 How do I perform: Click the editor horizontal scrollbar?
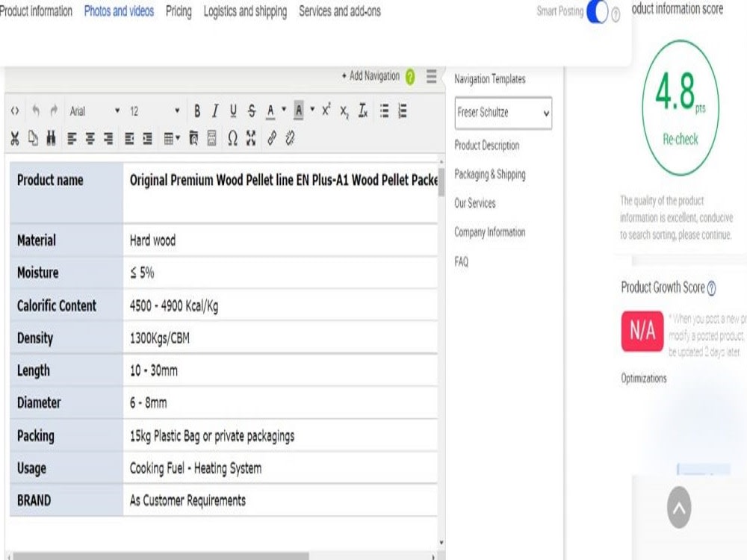tap(161, 556)
